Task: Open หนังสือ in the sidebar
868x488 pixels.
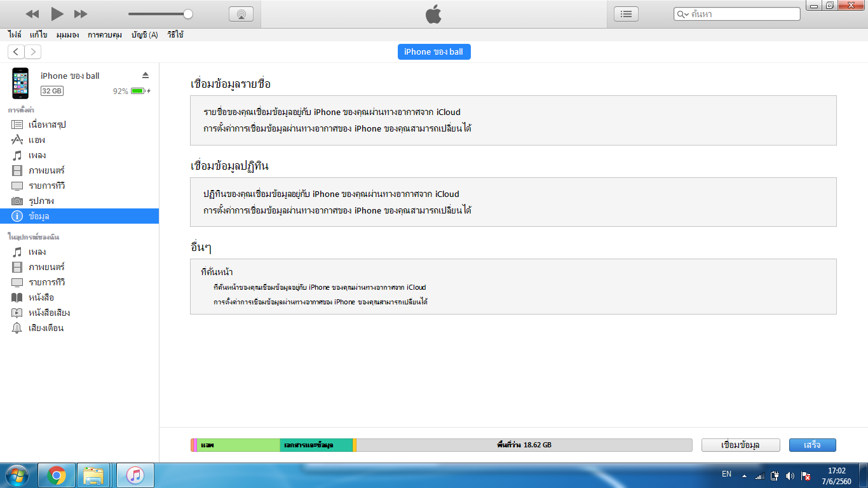Action: [79, 297]
